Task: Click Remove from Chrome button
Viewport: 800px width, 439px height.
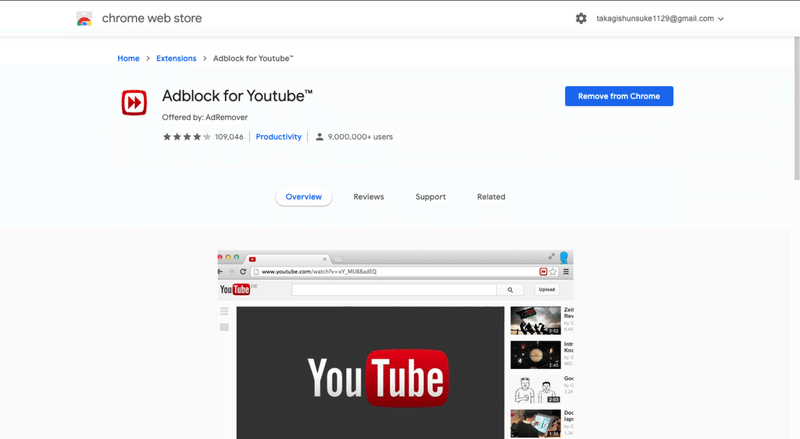Action: click(x=619, y=96)
